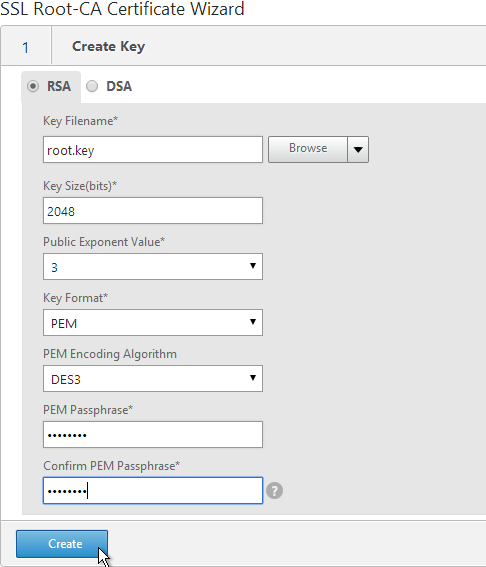This screenshot has height=567, width=486.
Task: Click the Key Filename label text
Action: click(x=80, y=121)
